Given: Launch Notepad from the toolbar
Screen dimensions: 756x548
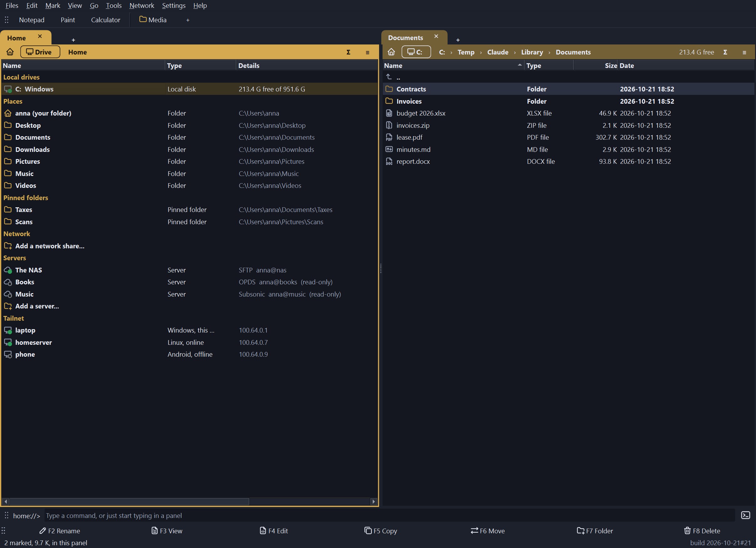Looking at the screenshot, I should [x=32, y=20].
